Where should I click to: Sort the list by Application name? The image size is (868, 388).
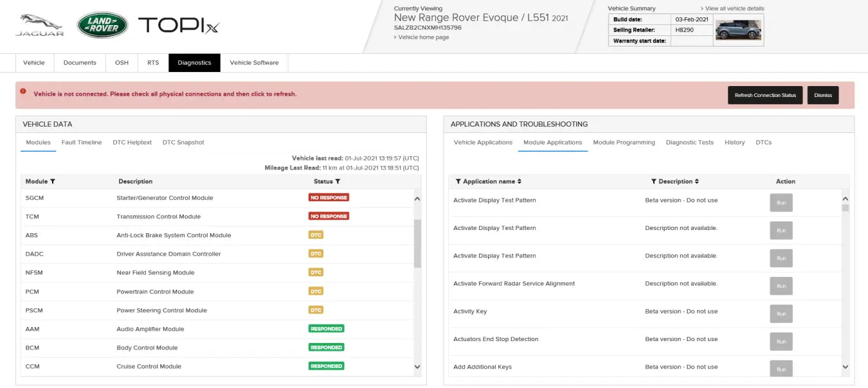(520, 182)
